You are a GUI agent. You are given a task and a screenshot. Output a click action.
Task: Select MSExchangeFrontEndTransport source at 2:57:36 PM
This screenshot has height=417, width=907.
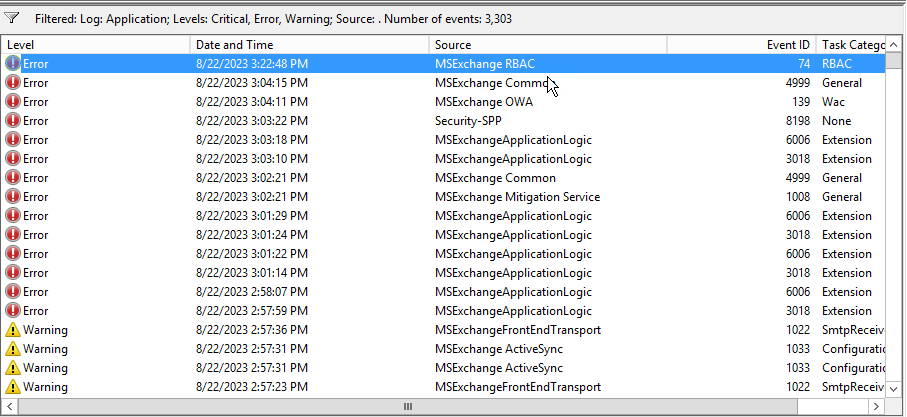coord(518,330)
